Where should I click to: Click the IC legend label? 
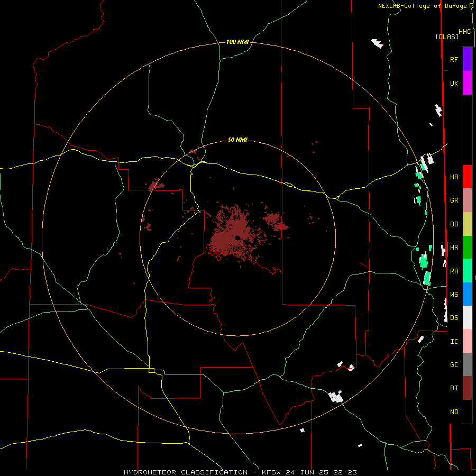454,342
